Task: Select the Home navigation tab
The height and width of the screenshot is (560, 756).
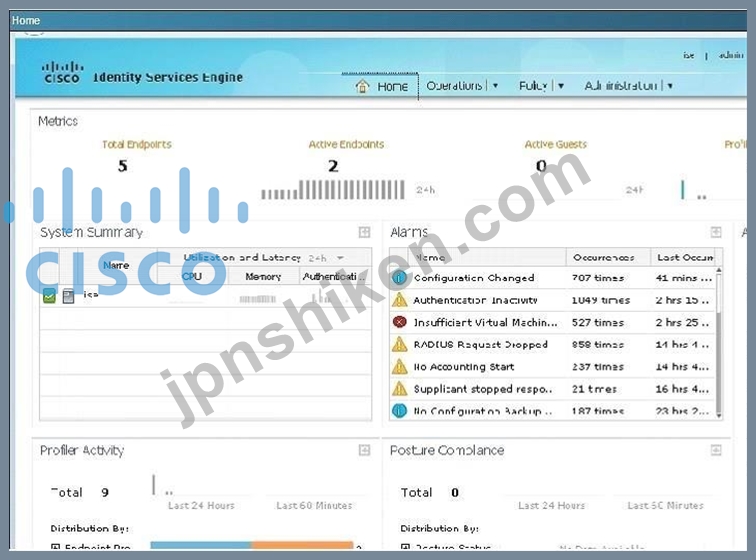Action: pos(381,86)
